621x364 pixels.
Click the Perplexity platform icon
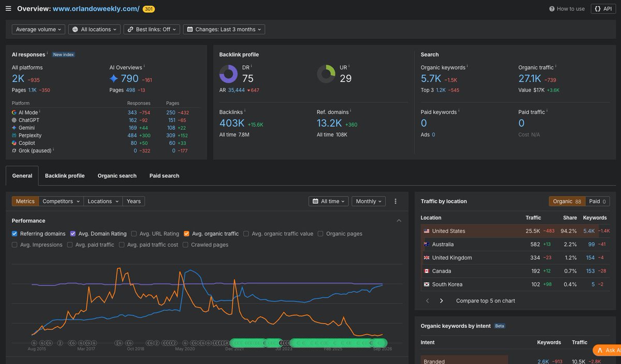click(14, 135)
